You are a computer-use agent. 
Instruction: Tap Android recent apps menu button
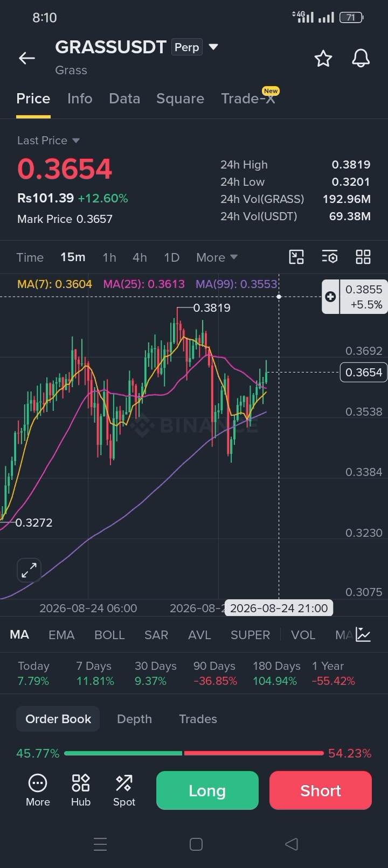pos(100,844)
